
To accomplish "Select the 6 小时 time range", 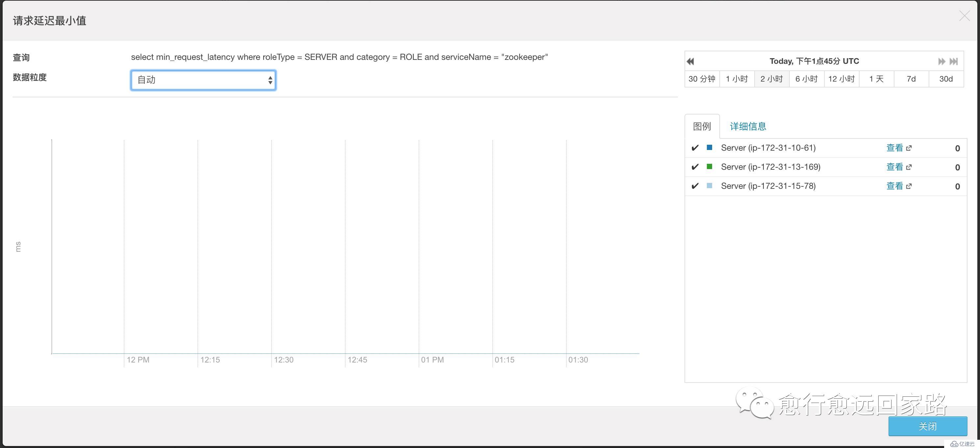I will tap(807, 79).
